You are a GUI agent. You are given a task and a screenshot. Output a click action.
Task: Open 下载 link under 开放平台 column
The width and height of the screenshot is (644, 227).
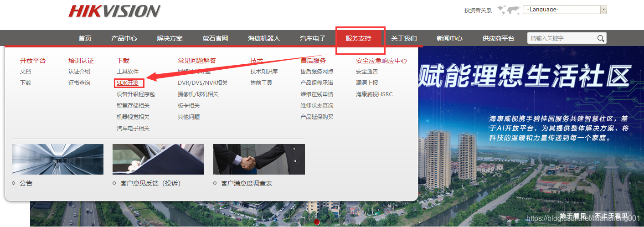coord(26,83)
